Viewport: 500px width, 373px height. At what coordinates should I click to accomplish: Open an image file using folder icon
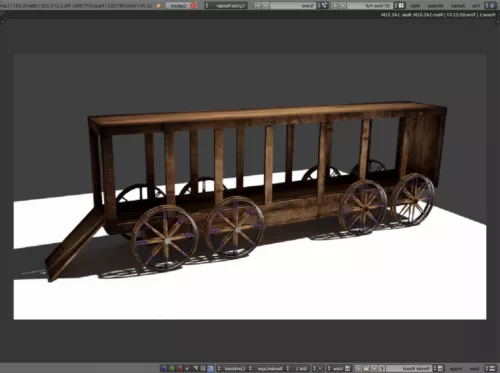click(x=367, y=369)
